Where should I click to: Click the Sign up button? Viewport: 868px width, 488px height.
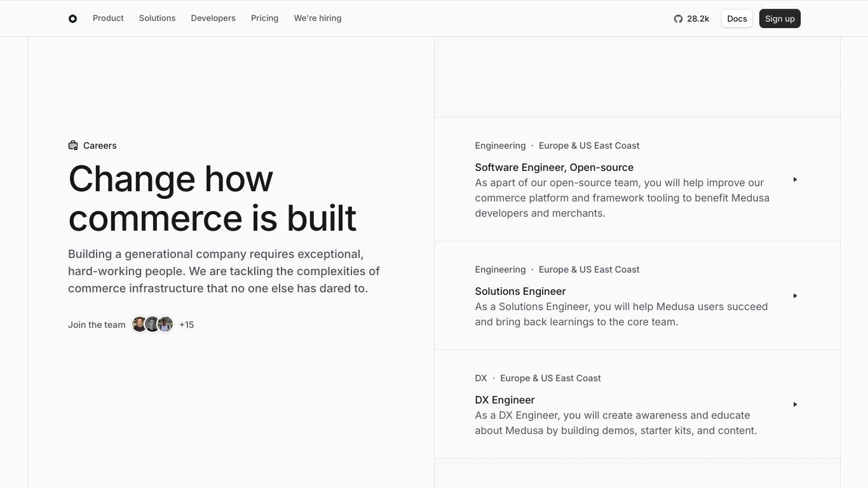(780, 18)
